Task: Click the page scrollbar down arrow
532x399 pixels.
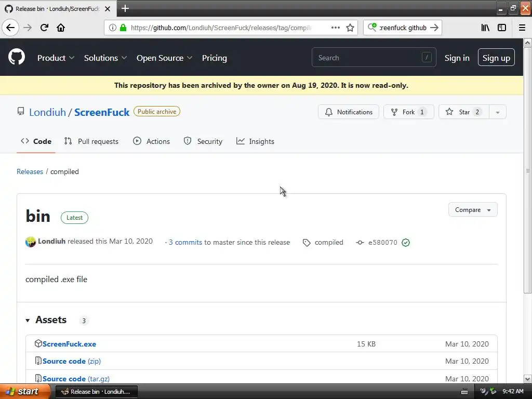Action: 528,379
